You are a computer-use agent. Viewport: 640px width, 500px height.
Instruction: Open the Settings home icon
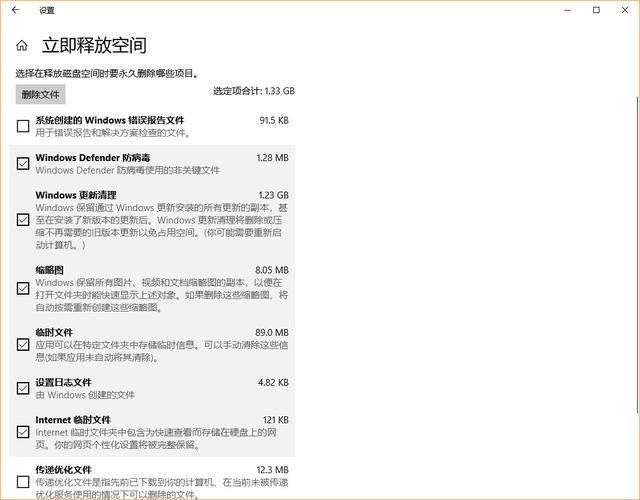tap(22, 45)
